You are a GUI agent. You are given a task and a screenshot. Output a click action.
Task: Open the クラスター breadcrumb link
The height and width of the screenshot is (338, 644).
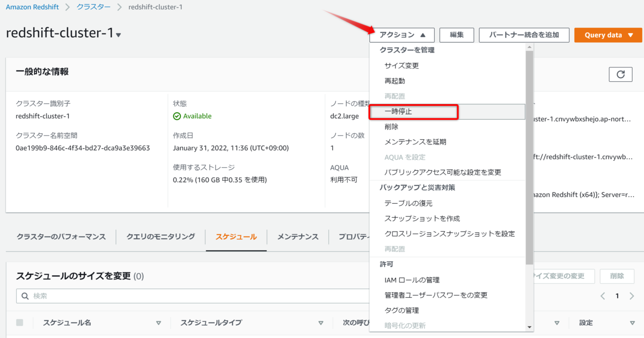(x=93, y=7)
